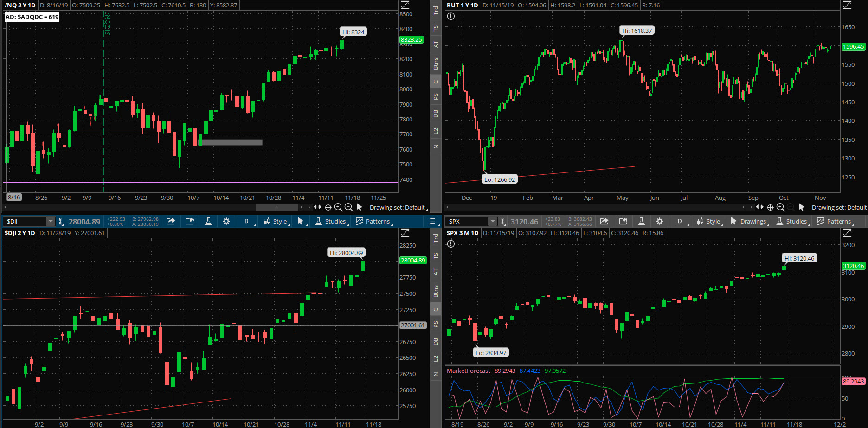
Task: Click the symbol link icon beside SPX field
Action: [503, 222]
